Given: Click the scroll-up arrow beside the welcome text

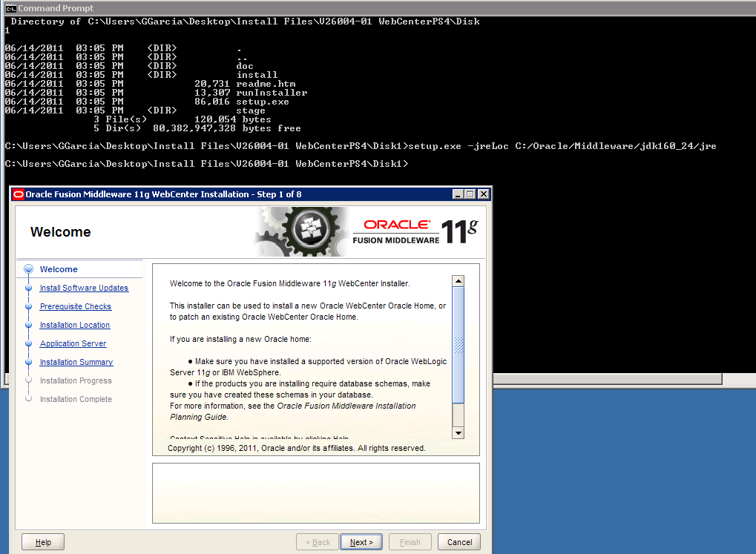Looking at the screenshot, I should pos(458,280).
